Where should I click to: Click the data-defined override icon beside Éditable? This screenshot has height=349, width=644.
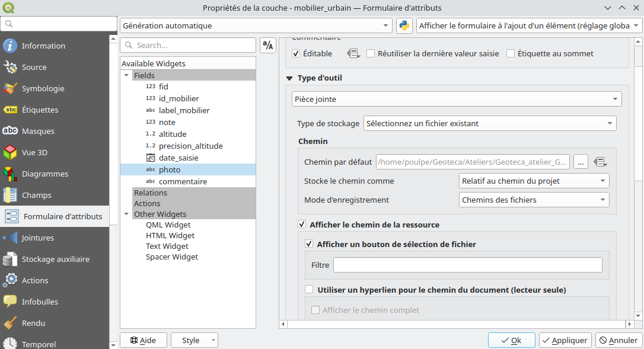click(353, 53)
